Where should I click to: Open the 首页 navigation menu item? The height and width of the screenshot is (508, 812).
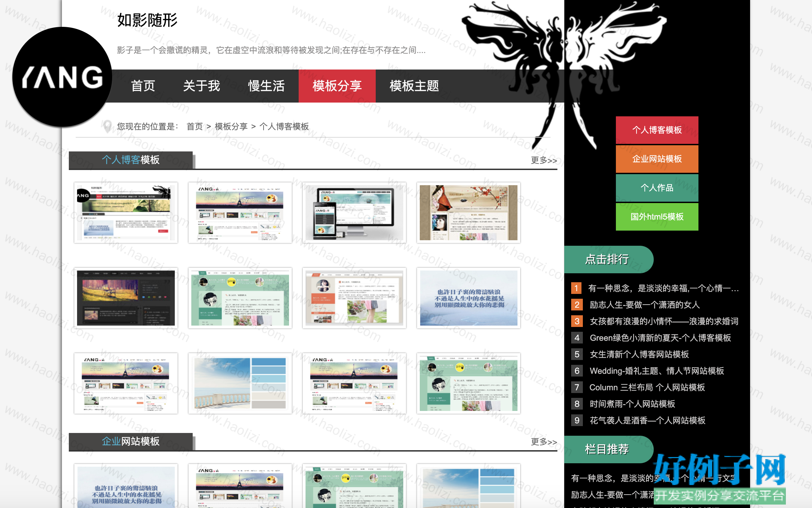click(x=143, y=86)
